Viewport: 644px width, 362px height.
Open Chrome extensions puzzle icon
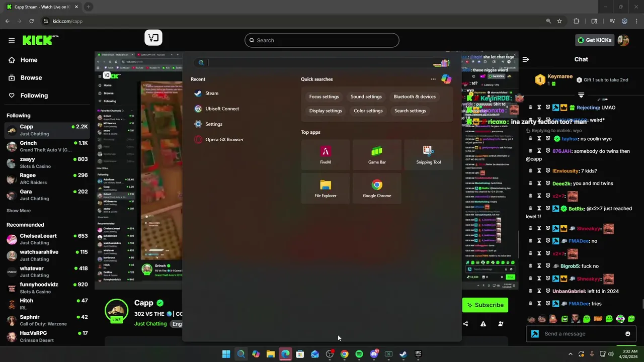pyautogui.click(x=577, y=21)
